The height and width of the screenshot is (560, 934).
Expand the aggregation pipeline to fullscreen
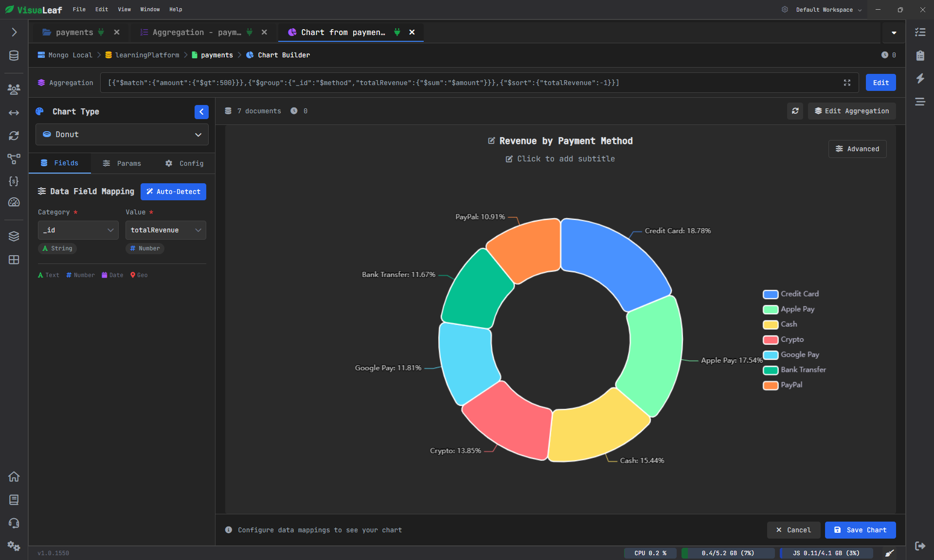coord(847,83)
